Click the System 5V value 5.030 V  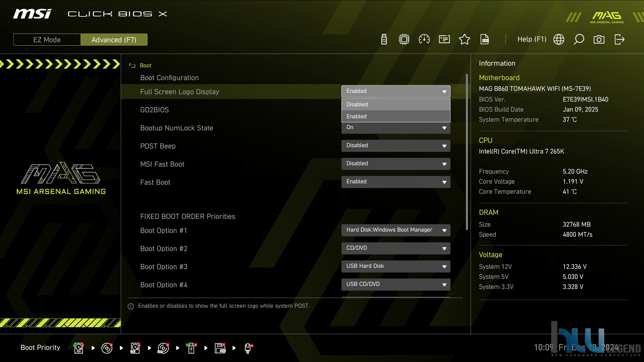[x=573, y=277]
